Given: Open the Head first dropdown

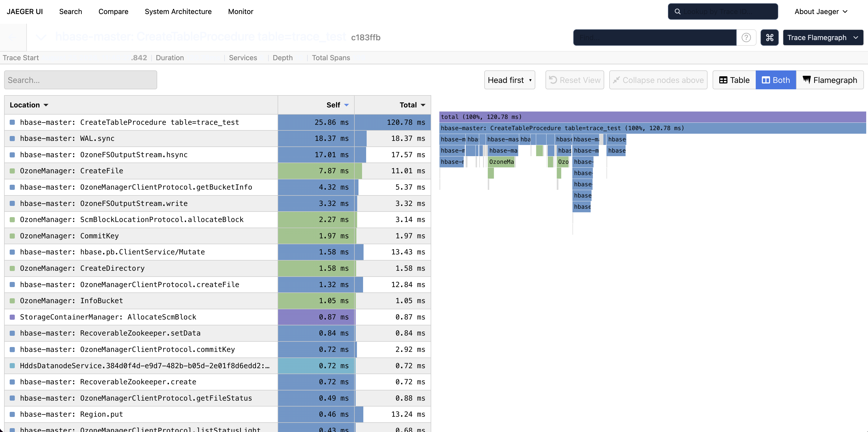Looking at the screenshot, I should pyautogui.click(x=510, y=80).
